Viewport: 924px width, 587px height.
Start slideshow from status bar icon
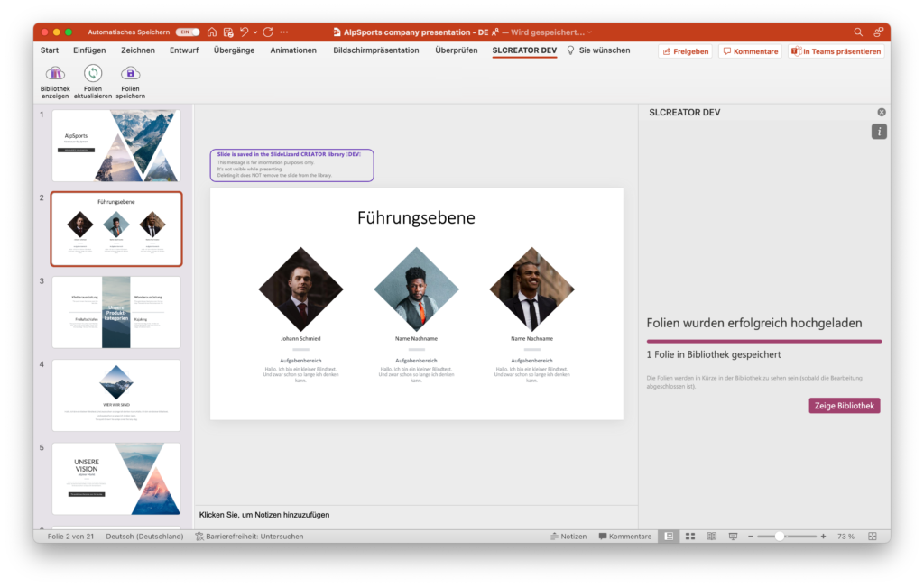coord(733,537)
